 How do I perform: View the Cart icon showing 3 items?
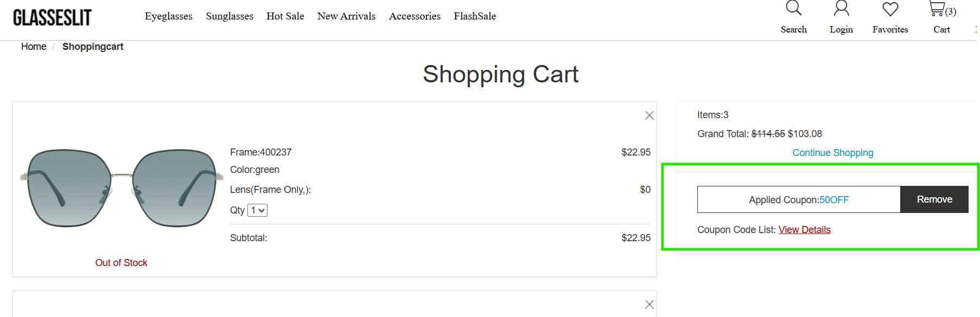(x=939, y=9)
